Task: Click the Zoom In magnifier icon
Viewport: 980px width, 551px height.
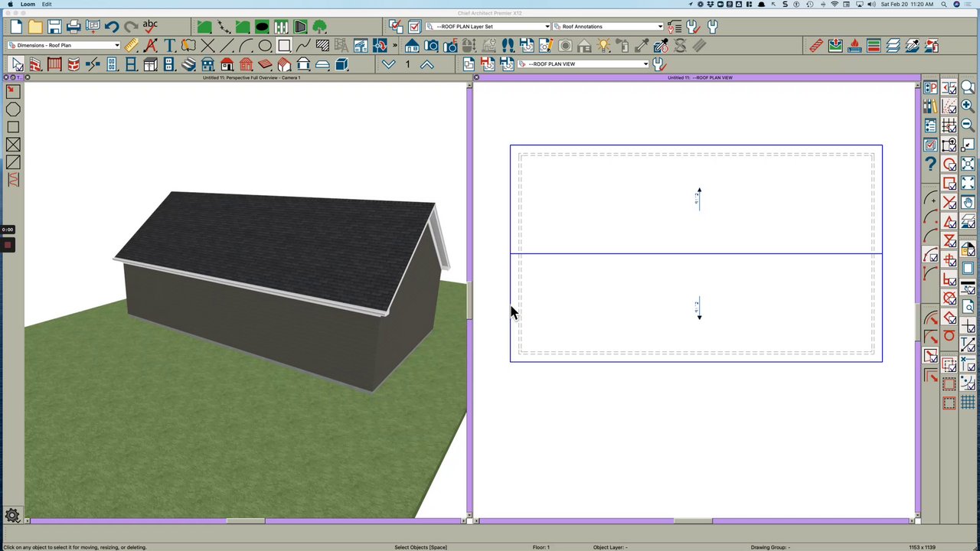Action: 968,106
